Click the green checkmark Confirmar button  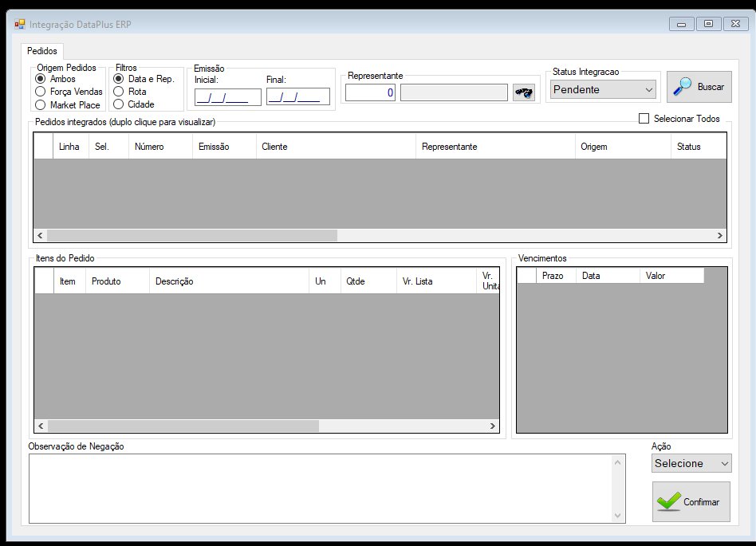(691, 501)
